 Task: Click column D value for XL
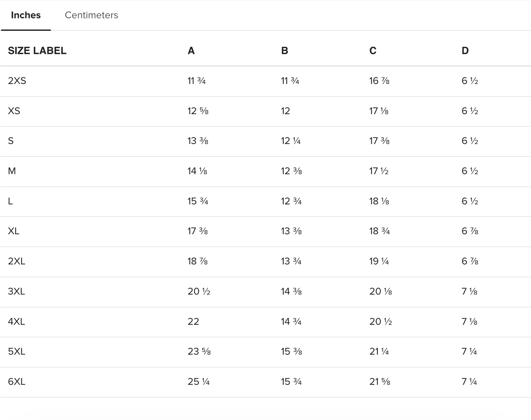(470, 231)
